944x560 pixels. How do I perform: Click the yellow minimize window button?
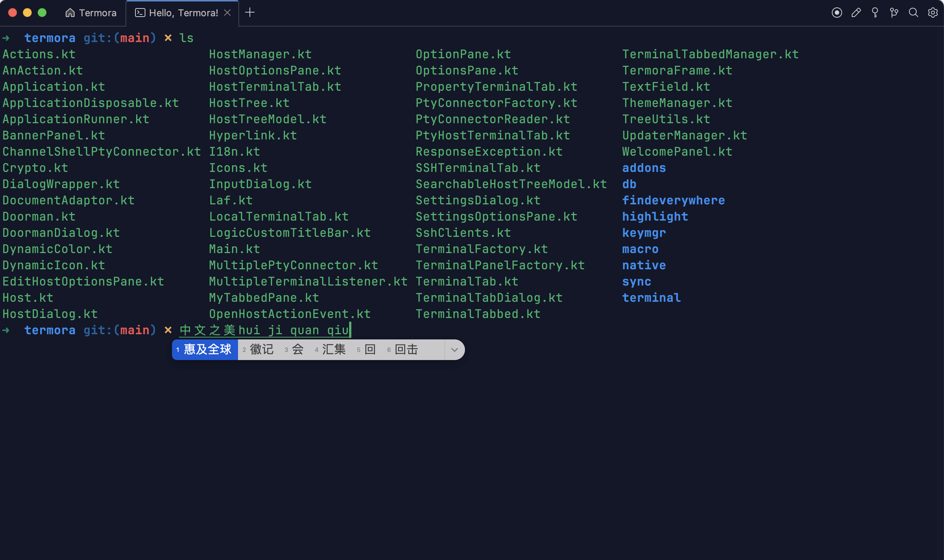coord(27,13)
